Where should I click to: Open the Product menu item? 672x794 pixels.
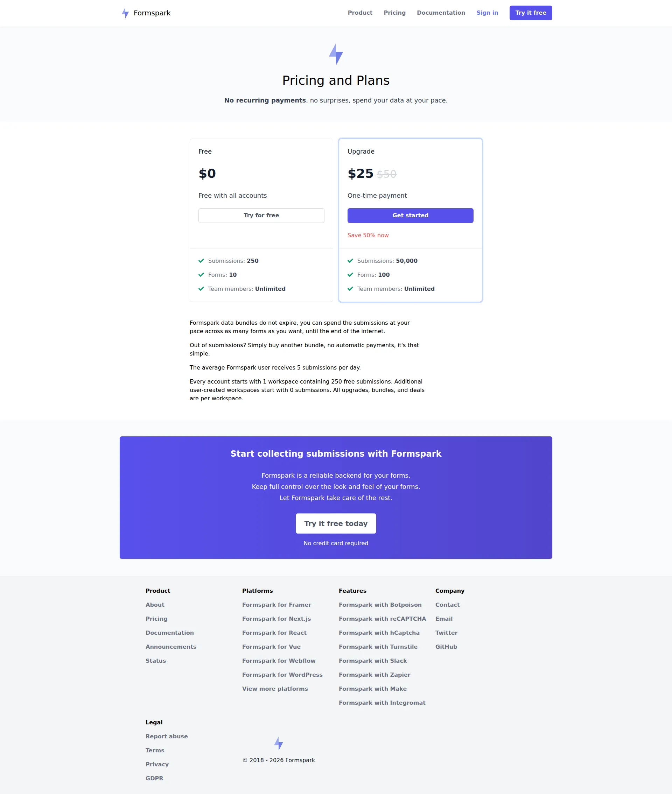click(x=359, y=13)
